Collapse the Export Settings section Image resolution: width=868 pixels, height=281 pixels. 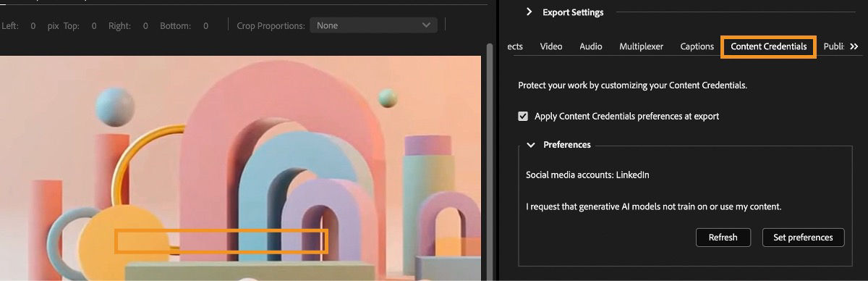click(x=529, y=12)
